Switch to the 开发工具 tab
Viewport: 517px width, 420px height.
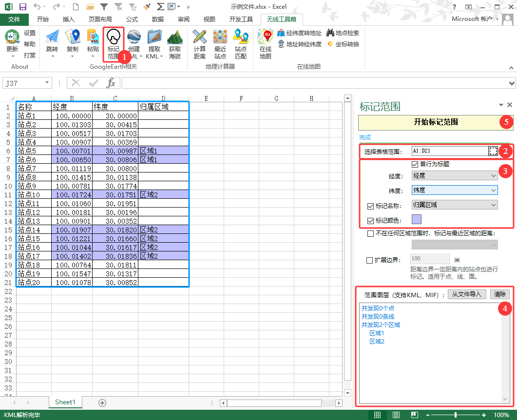[241, 19]
